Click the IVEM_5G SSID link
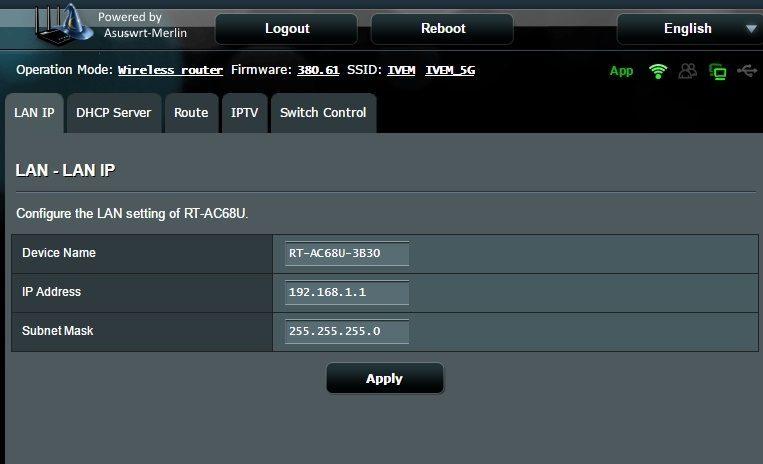This screenshot has width=763, height=464. 450,71
